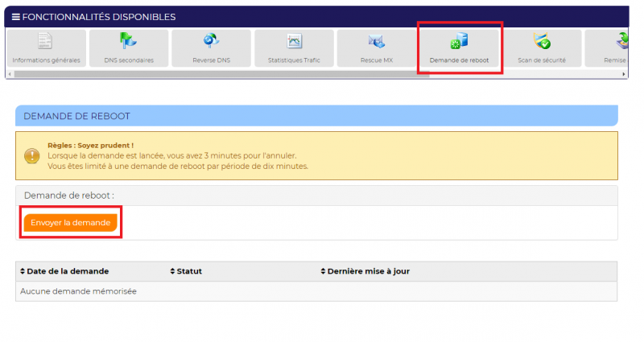Click the 'Demande de reboot :' panel label

[69, 196]
